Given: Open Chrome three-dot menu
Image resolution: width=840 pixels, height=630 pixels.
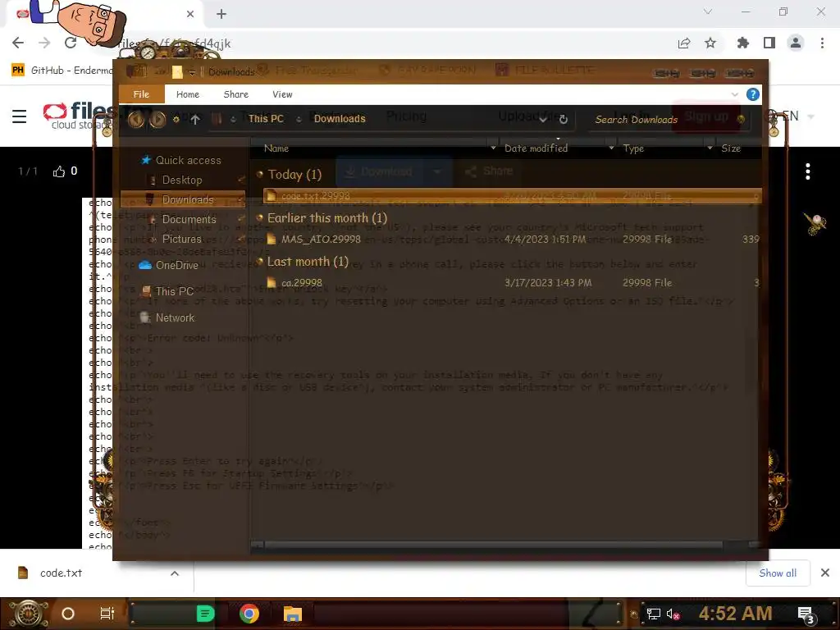Looking at the screenshot, I should [822, 43].
